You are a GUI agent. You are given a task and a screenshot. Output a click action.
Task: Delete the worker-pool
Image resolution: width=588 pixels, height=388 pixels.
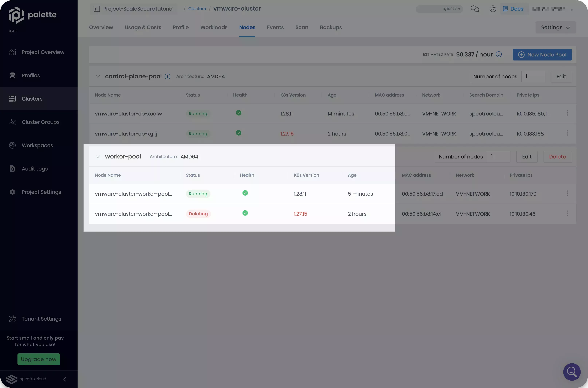coord(557,157)
